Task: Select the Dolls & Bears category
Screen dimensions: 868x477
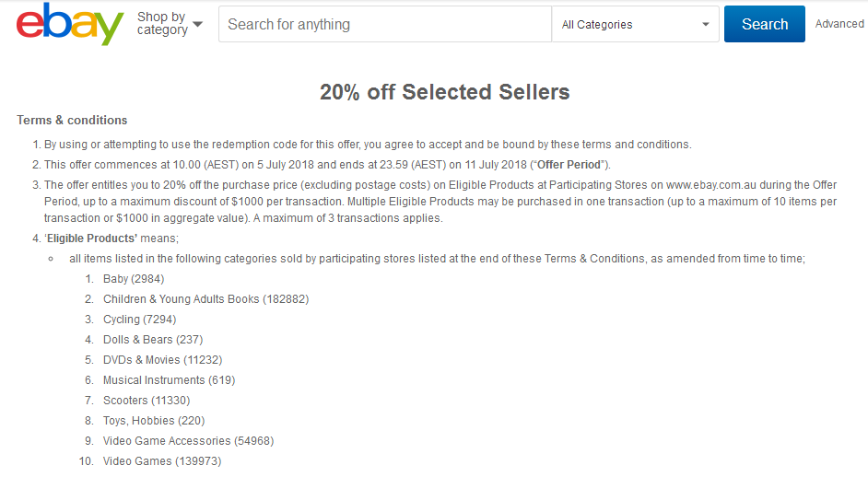Action: pyautogui.click(x=153, y=340)
